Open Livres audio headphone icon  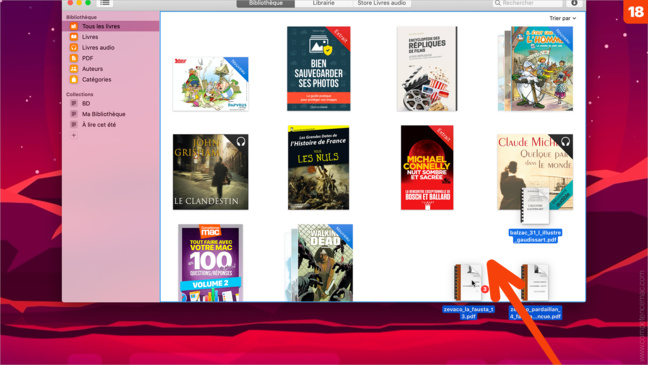[x=74, y=48]
